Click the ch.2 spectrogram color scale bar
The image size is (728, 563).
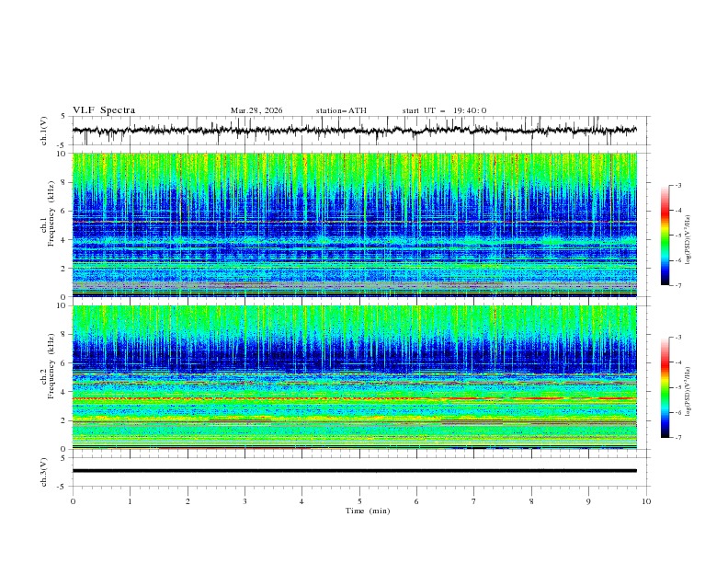coord(665,387)
